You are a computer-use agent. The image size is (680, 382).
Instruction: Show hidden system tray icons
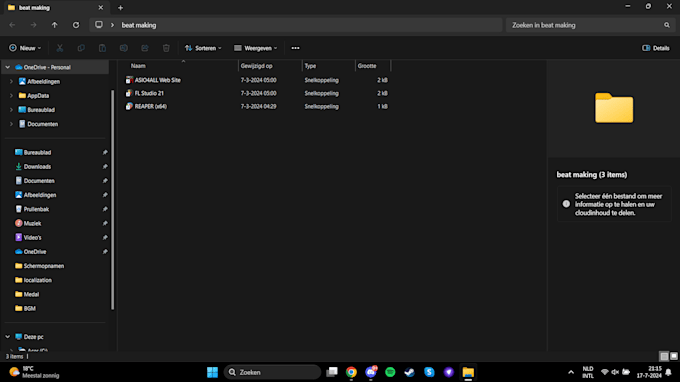571,372
